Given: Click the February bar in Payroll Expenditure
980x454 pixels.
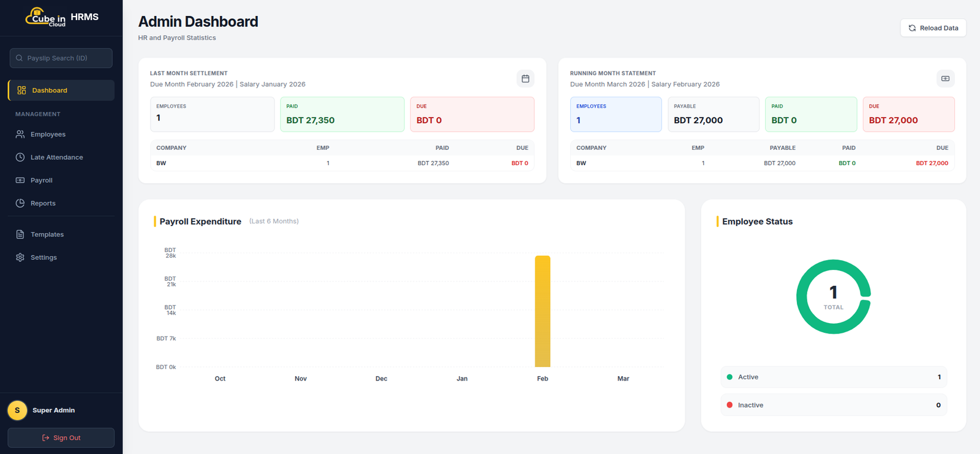Looking at the screenshot, I should 543,311.
